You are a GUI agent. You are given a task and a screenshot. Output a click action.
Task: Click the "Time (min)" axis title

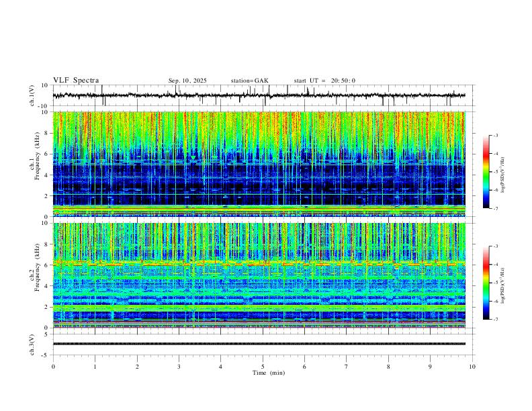click(x=269, y=373)
